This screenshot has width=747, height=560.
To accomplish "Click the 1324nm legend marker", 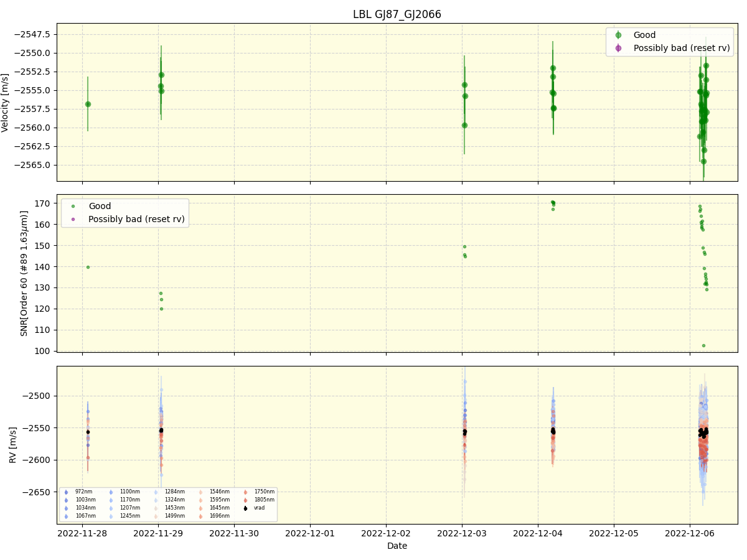I will tap(156, 500).
